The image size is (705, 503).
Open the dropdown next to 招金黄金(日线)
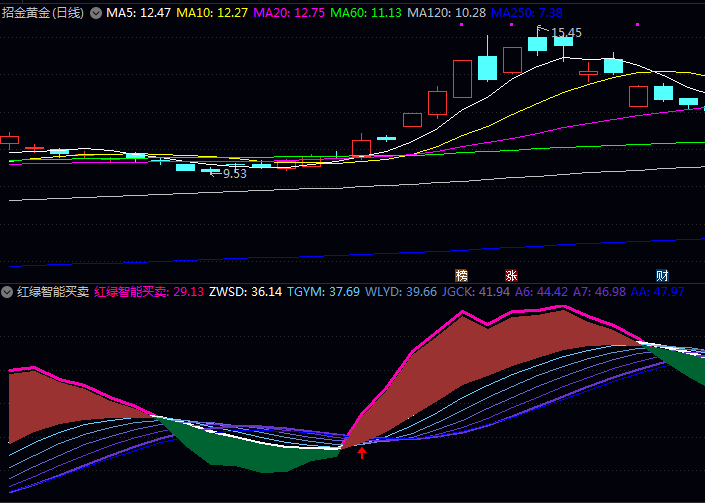(95, 13)
